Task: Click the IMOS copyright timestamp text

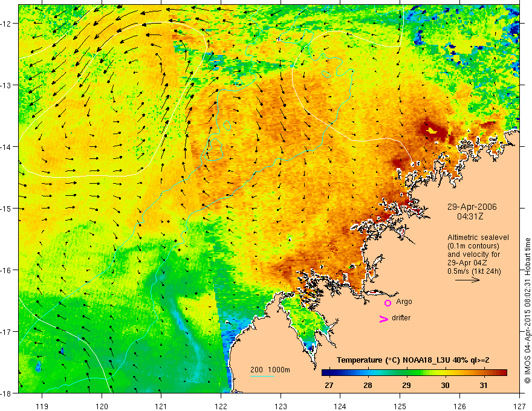Action: tap(527, 311)
